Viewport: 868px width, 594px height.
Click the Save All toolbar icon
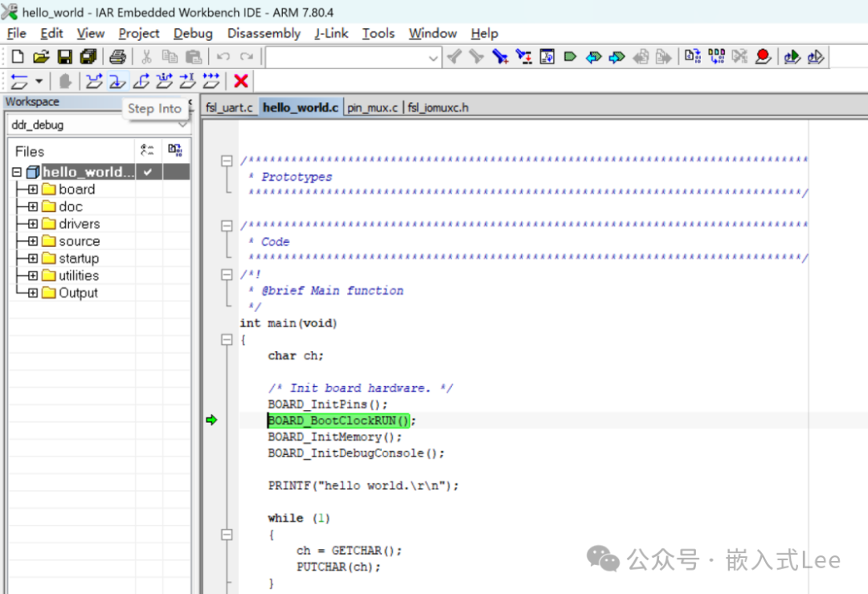(x=89, y=56)
